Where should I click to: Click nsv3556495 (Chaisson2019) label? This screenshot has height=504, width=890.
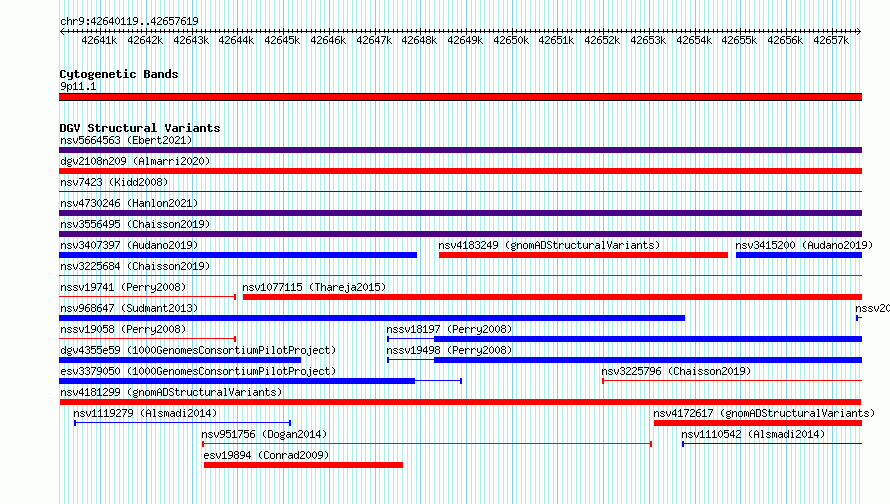tap(135, 224)
